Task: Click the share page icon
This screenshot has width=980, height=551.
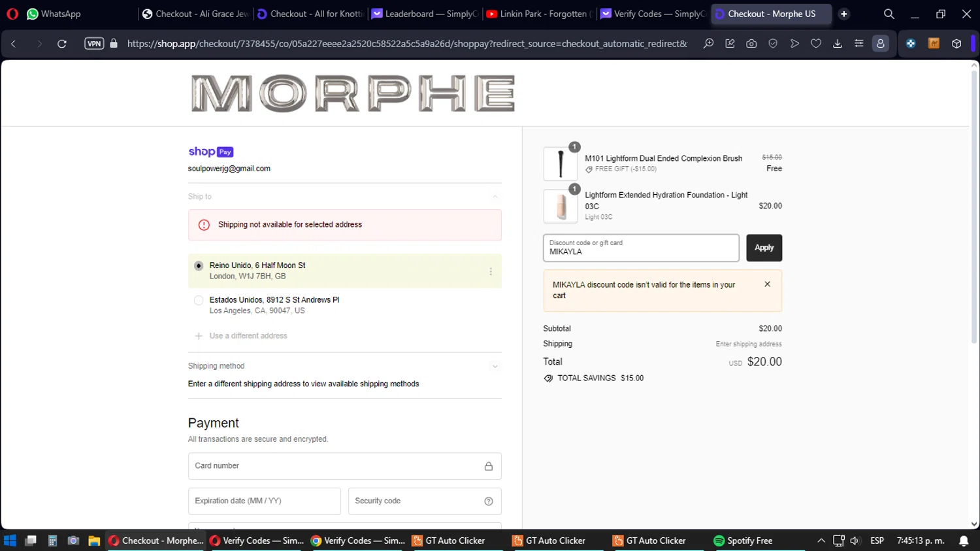Action: pos(730,44)
